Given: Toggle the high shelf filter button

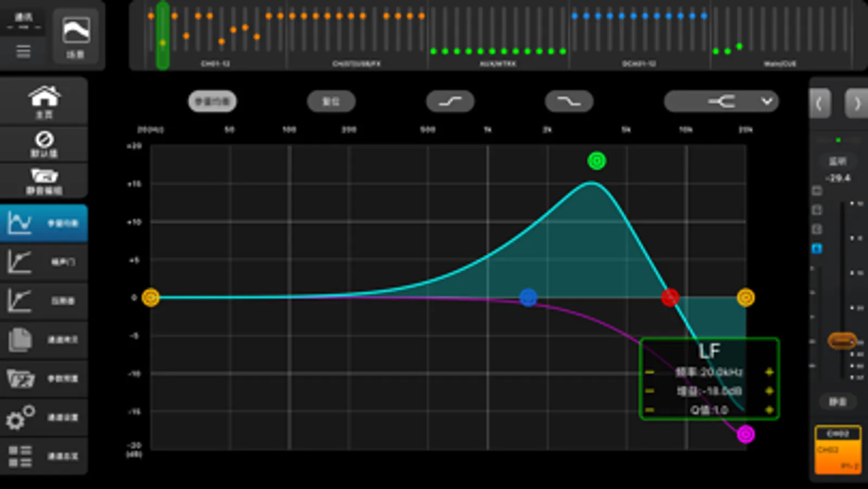Looking at the screenshot, I should 569,101.
